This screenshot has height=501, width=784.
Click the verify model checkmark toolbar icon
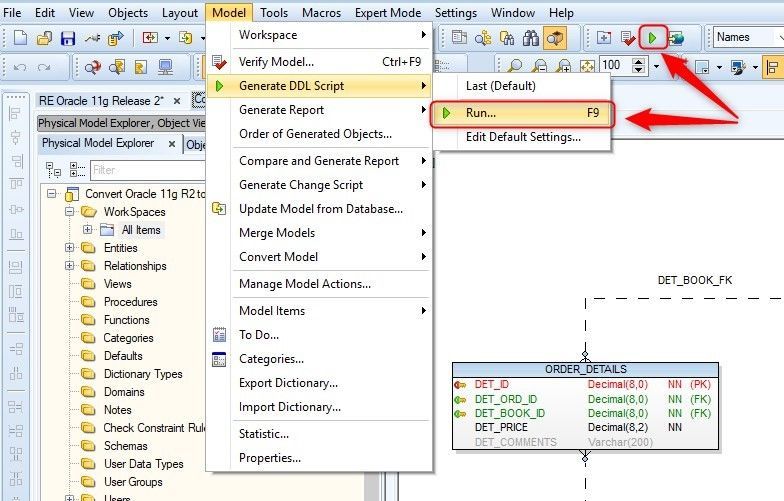(628, 38)
